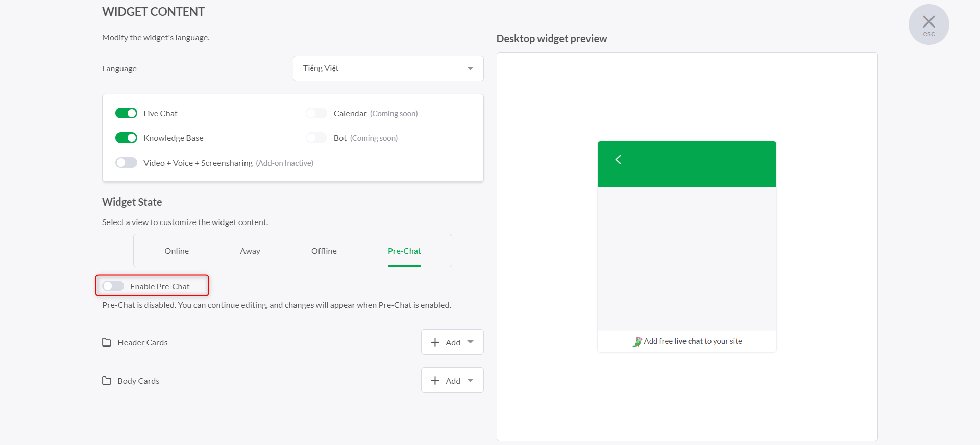The width and height of the screenshot is (980, 445).
Task: Click plus icon beside Header Cards Add
Action: [x=435, y=342]
